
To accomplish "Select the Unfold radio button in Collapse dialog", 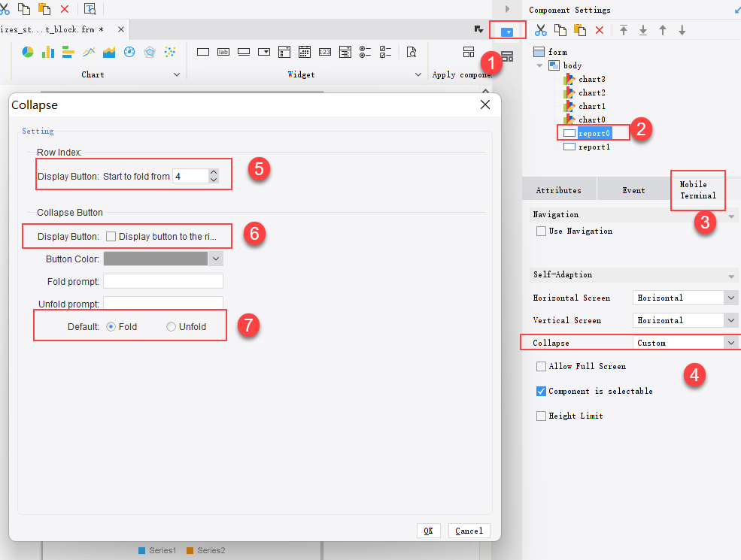I will click(x=171, y=326).
